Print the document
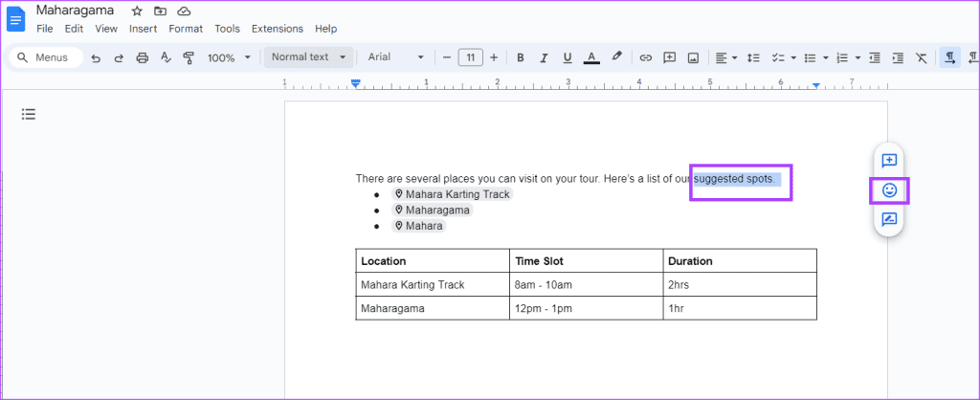980x400 pixels. click(143, 58)
